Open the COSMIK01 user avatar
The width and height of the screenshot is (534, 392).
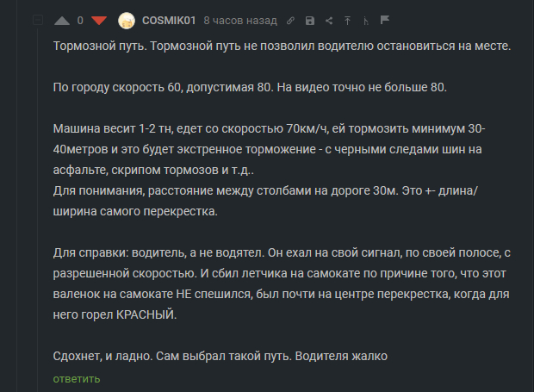[127, 21]
